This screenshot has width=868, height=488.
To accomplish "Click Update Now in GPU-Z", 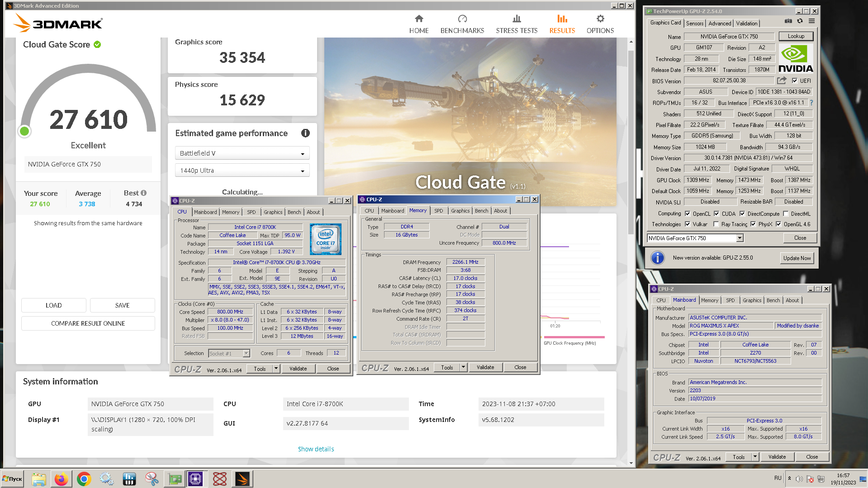I will tap(797, 258).
